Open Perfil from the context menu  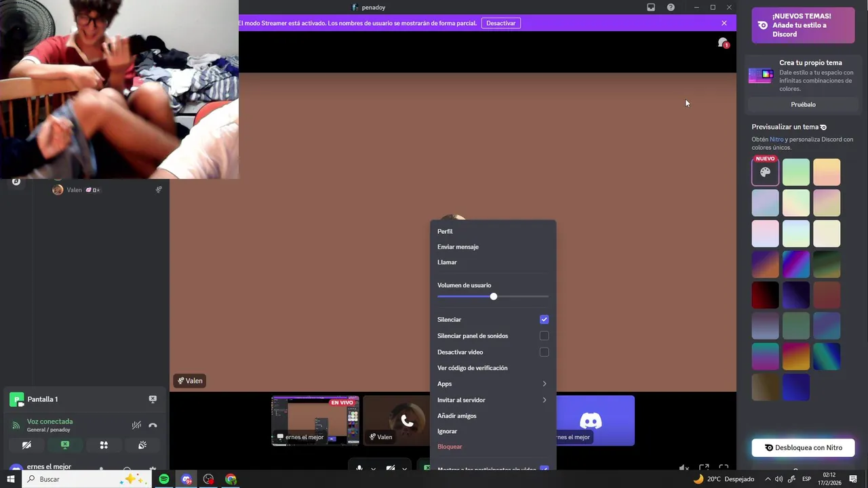click(x=493, y=232)
